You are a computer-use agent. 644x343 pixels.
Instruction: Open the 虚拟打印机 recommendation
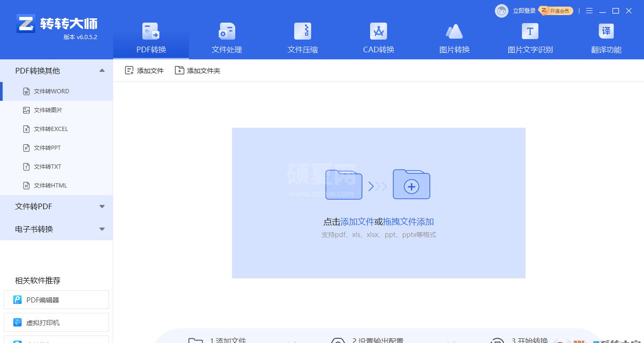(x=56, y=322)
